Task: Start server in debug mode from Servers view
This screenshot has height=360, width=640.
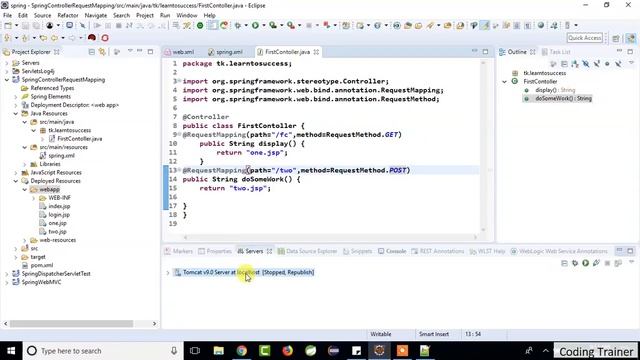Action: click(575, 263)
